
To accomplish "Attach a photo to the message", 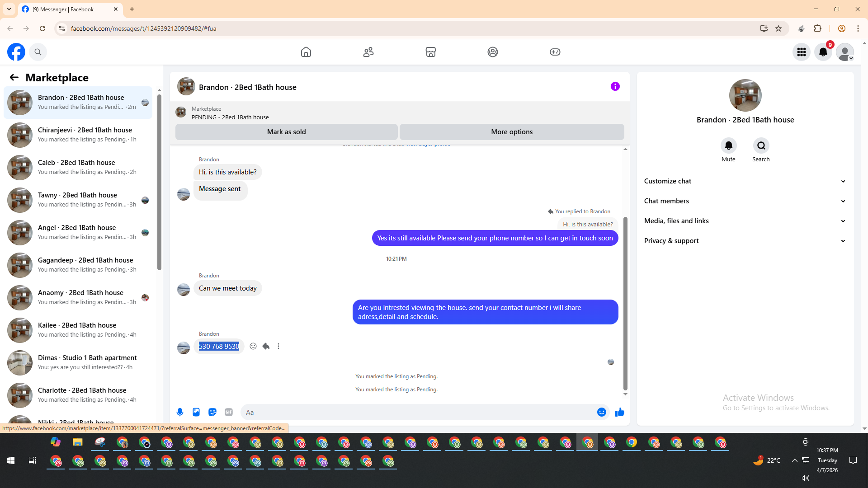I will pos(196,412).
